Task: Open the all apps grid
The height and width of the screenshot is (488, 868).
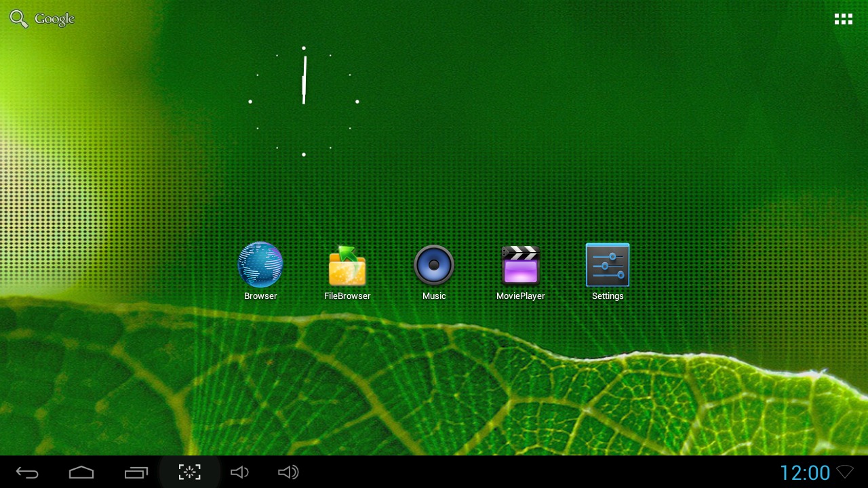Action: (844, 19)
